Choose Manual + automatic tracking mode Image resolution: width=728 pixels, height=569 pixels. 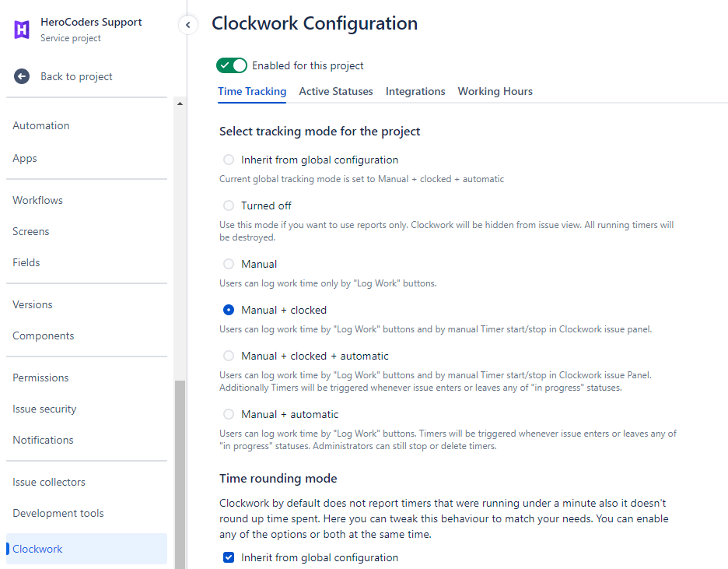point(229,414)
